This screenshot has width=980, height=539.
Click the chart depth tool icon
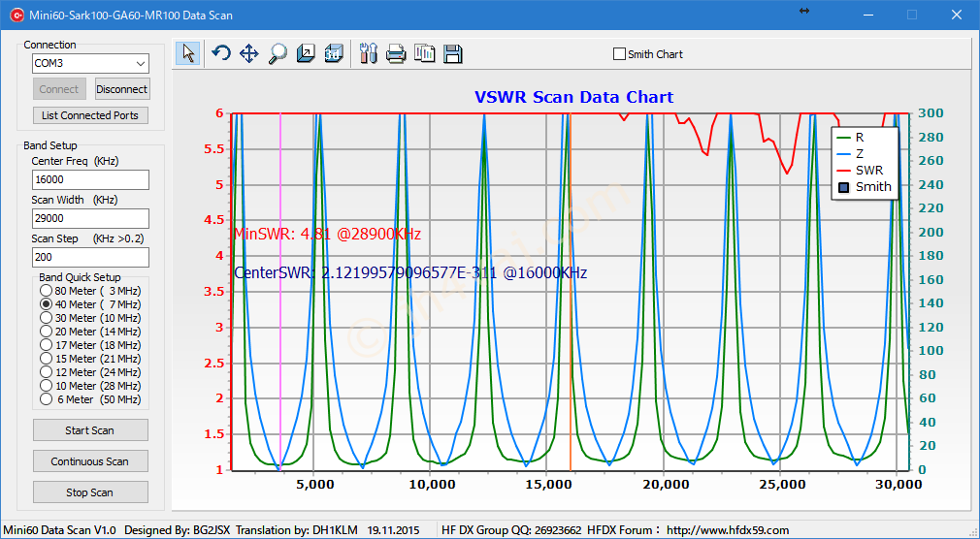click(306, 53)
